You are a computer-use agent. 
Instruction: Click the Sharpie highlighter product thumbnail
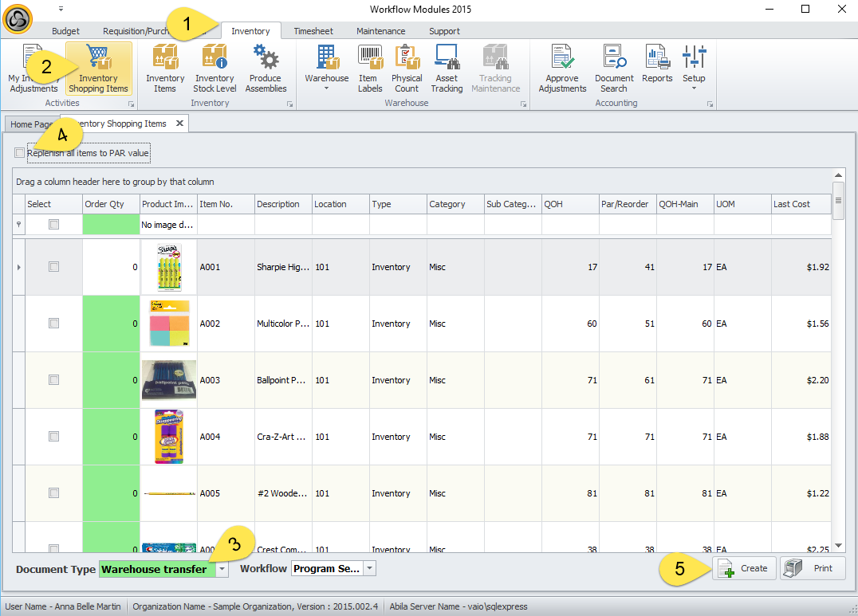168,267
